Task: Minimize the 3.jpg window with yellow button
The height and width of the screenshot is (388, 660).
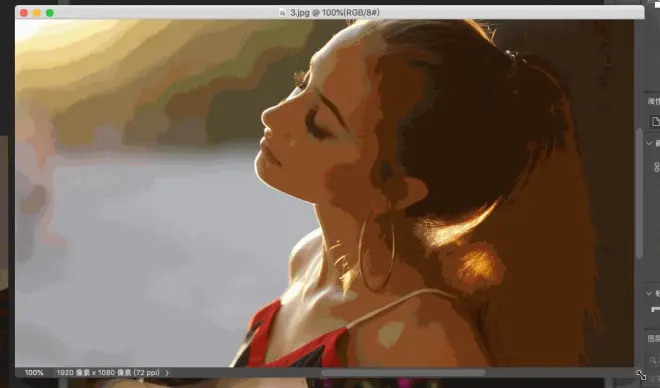Action: pos(37,13)
